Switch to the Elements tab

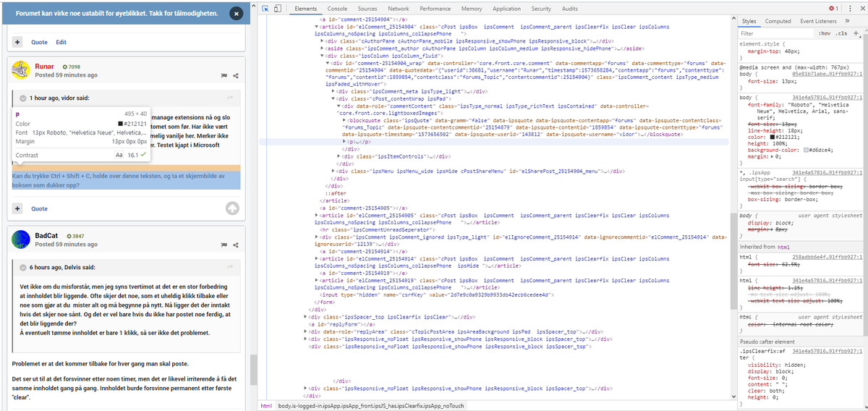[x=305, y=9]
